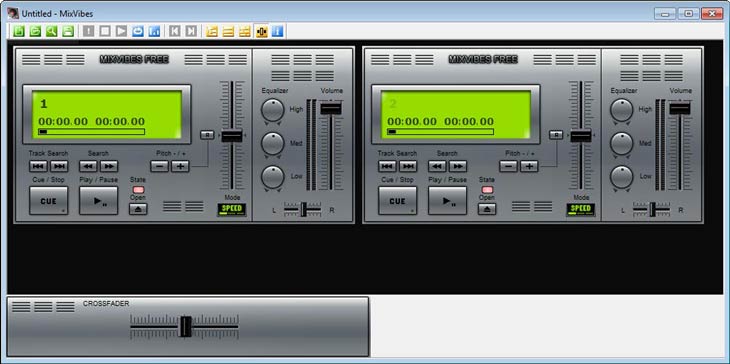The image size is (730, 364).
Task: Click the Low equalizer knob on deck 2
Action: pyautogui.click(x=622, y=177)
